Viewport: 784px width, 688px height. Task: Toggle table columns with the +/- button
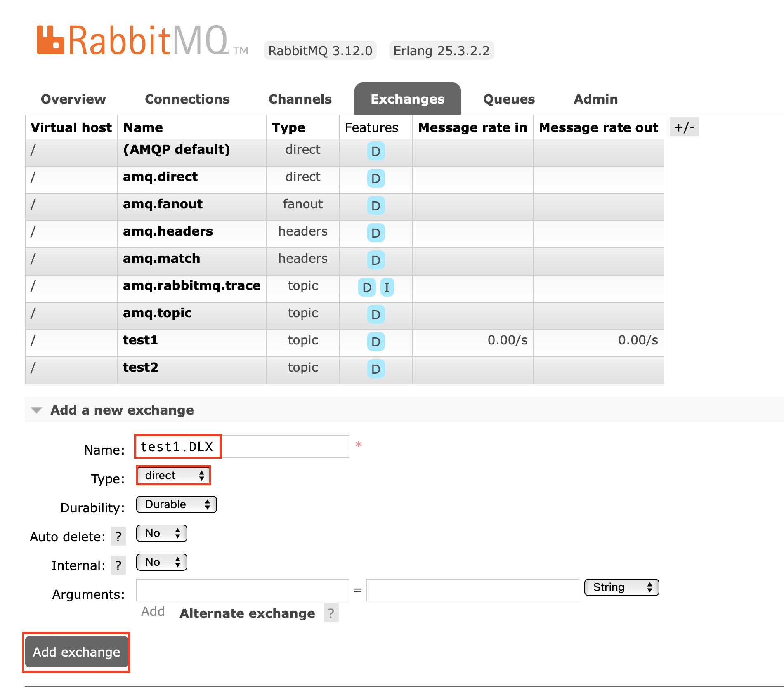684,127
